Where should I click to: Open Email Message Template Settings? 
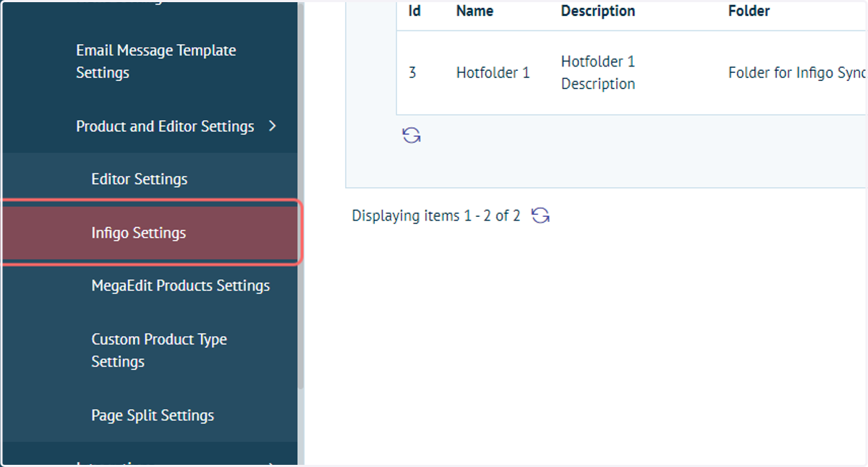click(156, 61)
